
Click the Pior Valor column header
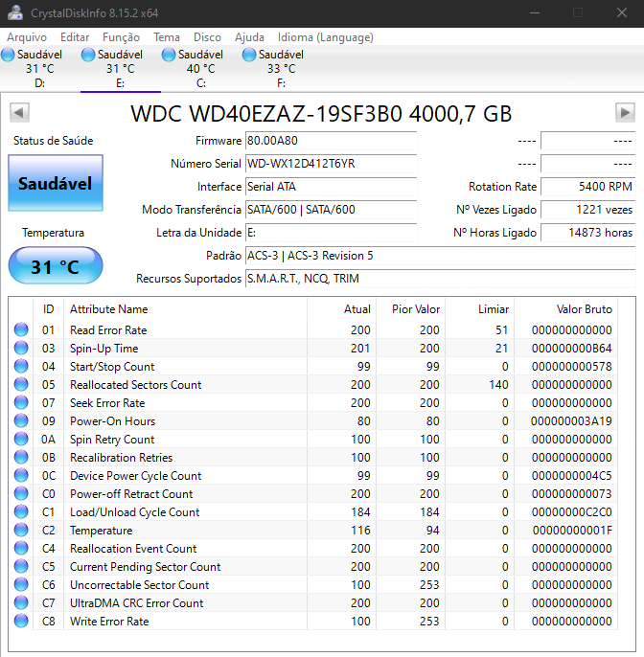[x=411, y=309]
